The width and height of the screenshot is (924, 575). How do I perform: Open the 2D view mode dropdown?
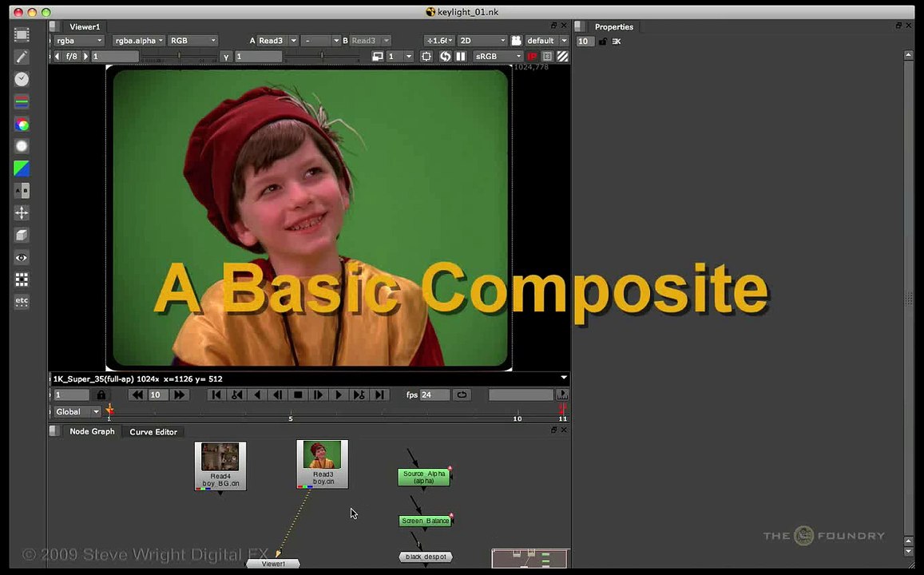coord(482,41)
